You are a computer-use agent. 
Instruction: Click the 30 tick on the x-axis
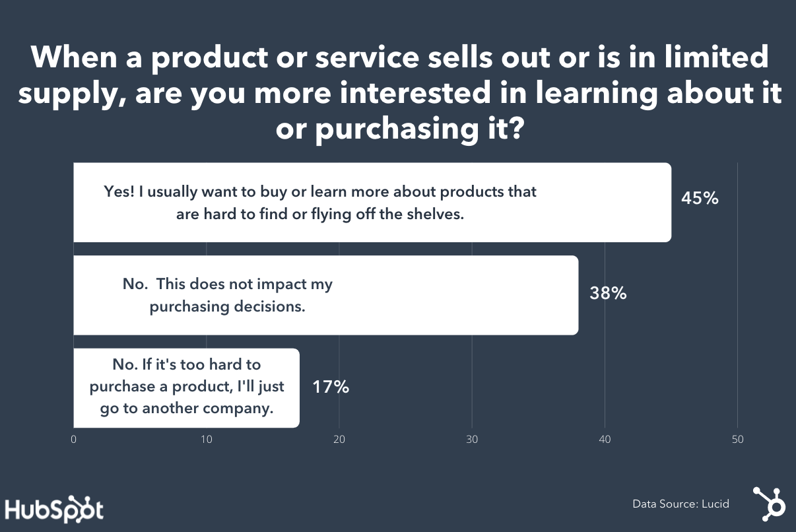tap(472, 440)
